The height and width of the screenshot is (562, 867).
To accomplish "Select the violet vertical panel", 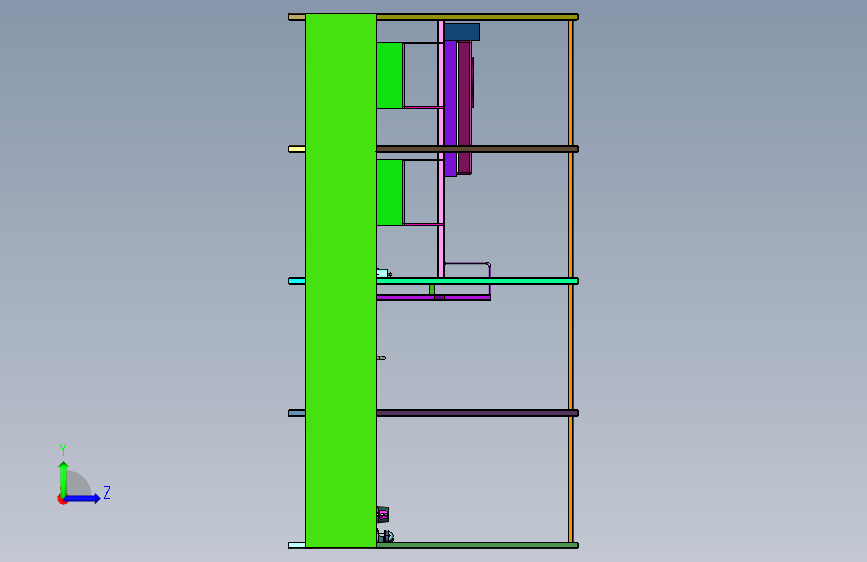I will click(451, 108).
